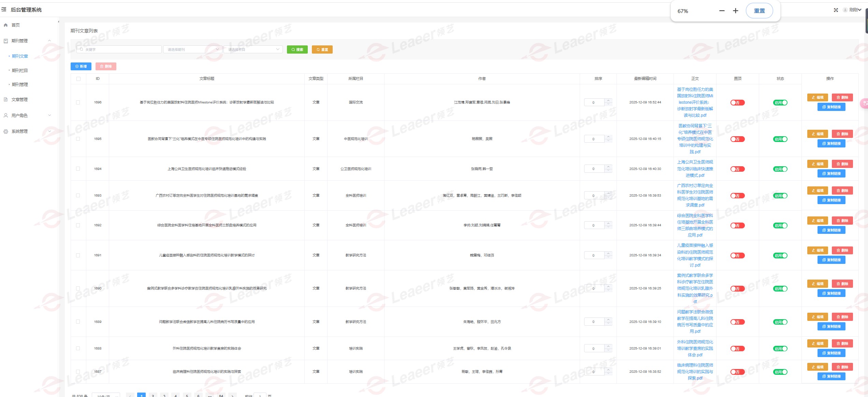The width and height of the screenshot is (868, 397).
Task: Check the select-all checkbox in table header
Action: 78,79
